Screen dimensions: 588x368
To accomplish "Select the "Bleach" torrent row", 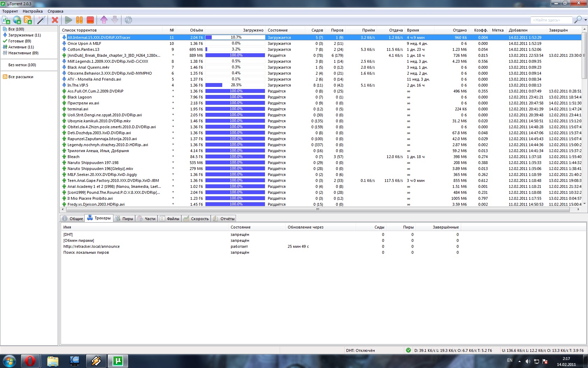I will [x=321, y=157].
